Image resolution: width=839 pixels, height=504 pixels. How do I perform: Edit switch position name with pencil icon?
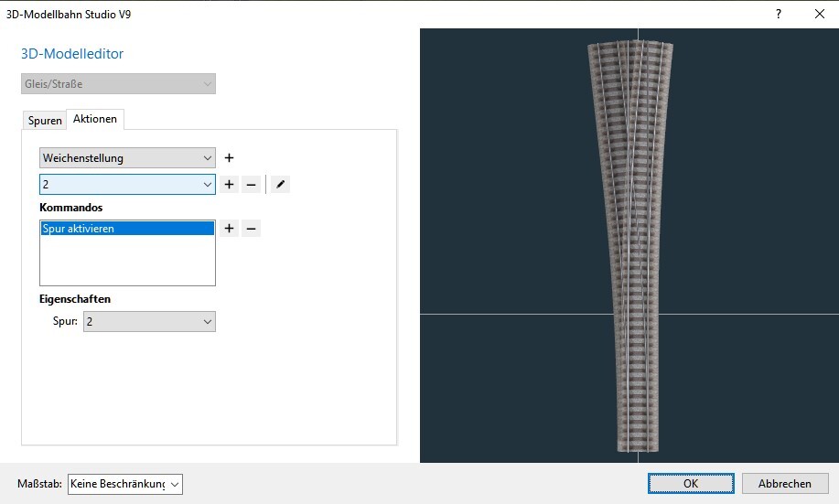280,185
